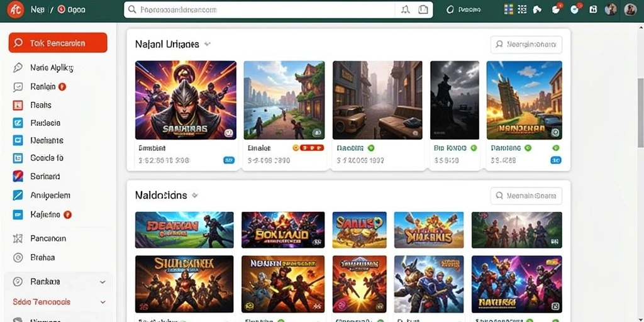Expand the Rankaa sidebar section chevron
This screenshot has width=644, height=322.
103,282
